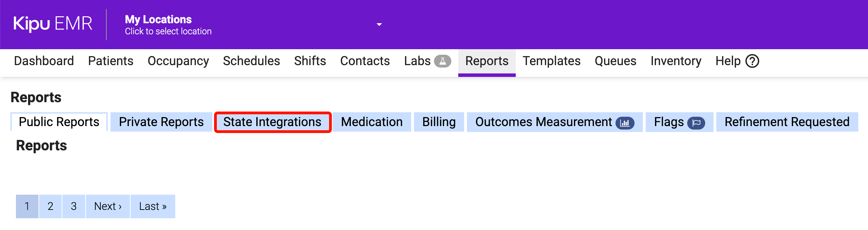868x230 pixels.
Task: Select the Medication reports tab
Action: pyautogui.click(x=372, y=122)
